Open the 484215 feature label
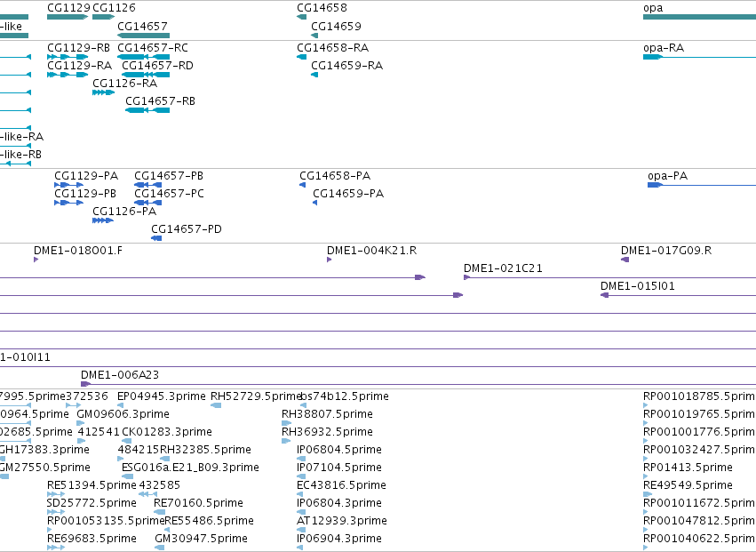Viewport: 756px width, 552px height. click(139, 450)
